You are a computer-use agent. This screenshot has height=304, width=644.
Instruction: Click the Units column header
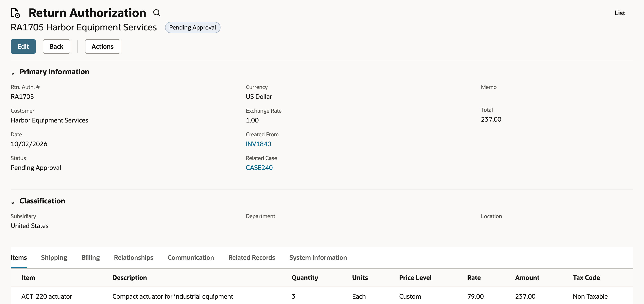pos(360,278)
